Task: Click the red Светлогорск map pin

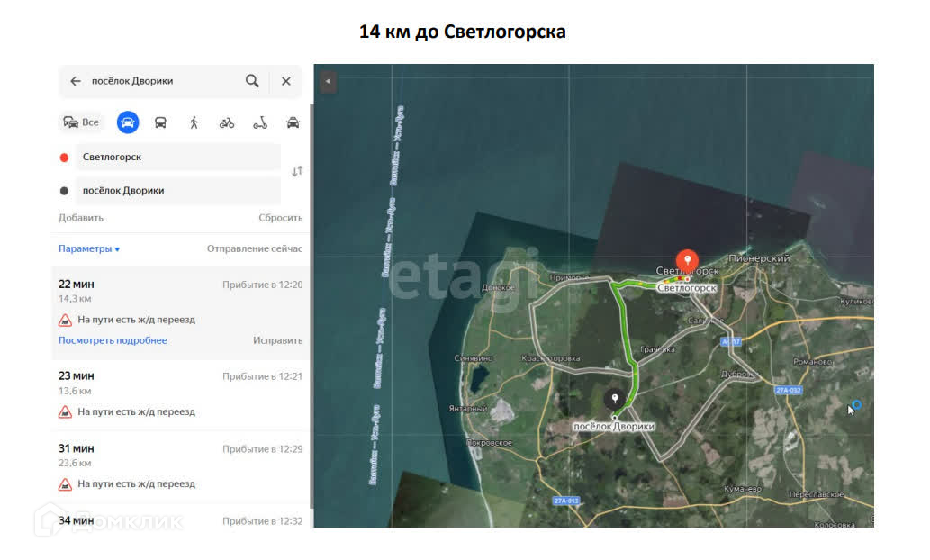Action: coord(688,261)
